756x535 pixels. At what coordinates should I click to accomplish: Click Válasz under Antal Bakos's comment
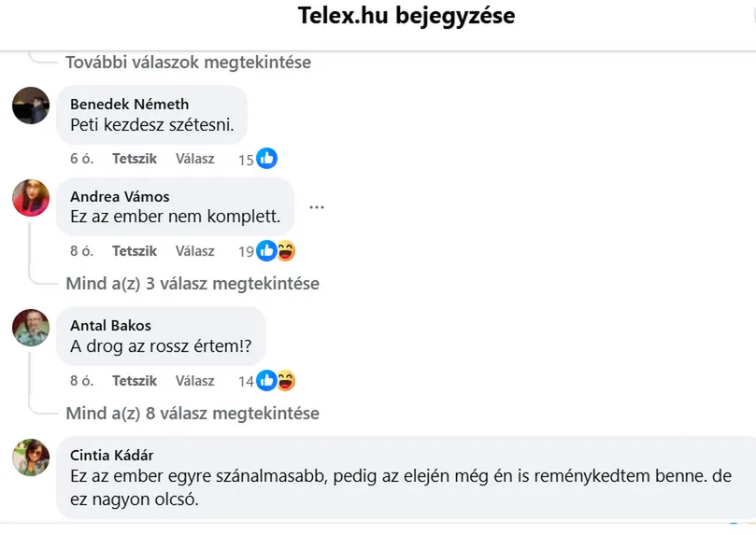point(195,381)
